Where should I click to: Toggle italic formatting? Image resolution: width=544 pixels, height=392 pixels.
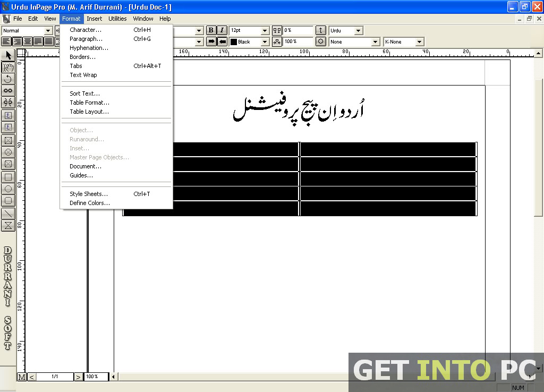click(x=222, y=30)
